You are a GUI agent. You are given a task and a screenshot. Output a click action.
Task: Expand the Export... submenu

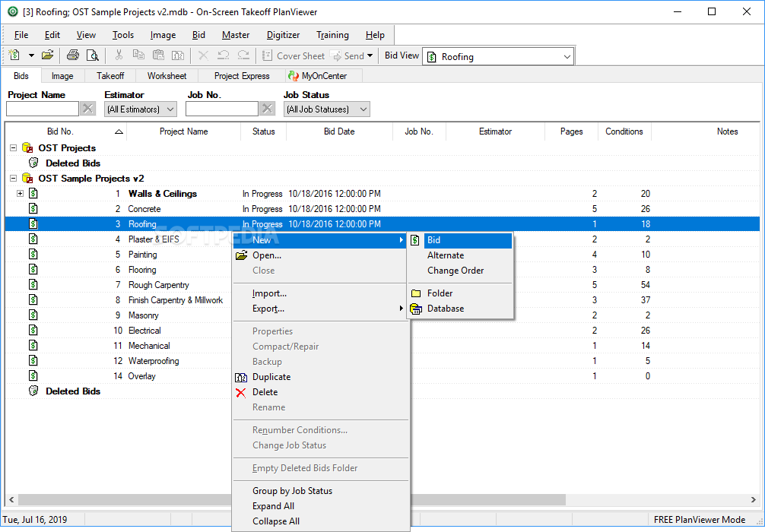(x=321, y=309)
